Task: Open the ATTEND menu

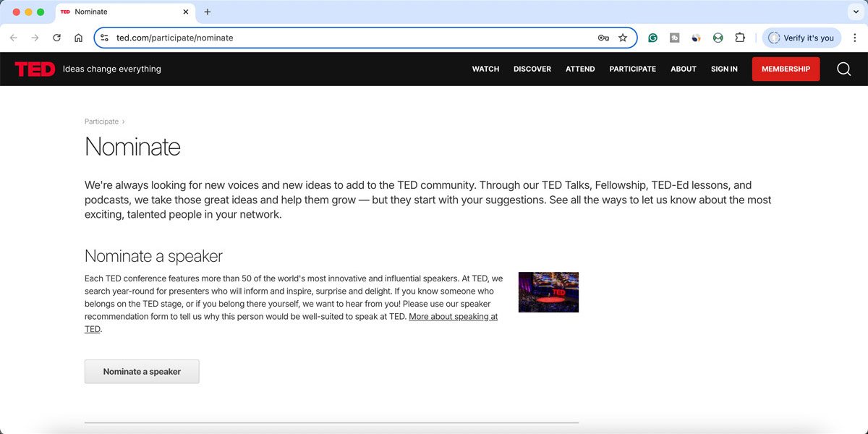Action: tap(580, 69)
